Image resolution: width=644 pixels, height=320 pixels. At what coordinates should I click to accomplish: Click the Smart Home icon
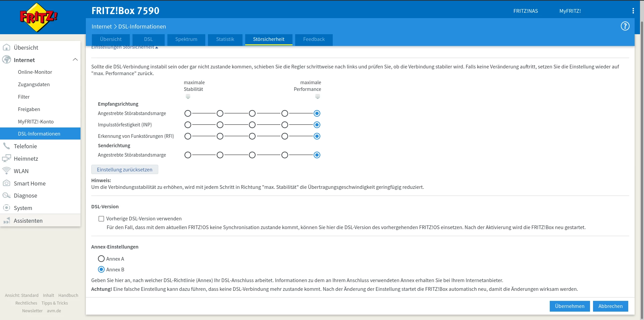pyautogui.click(x=6, y=183)
